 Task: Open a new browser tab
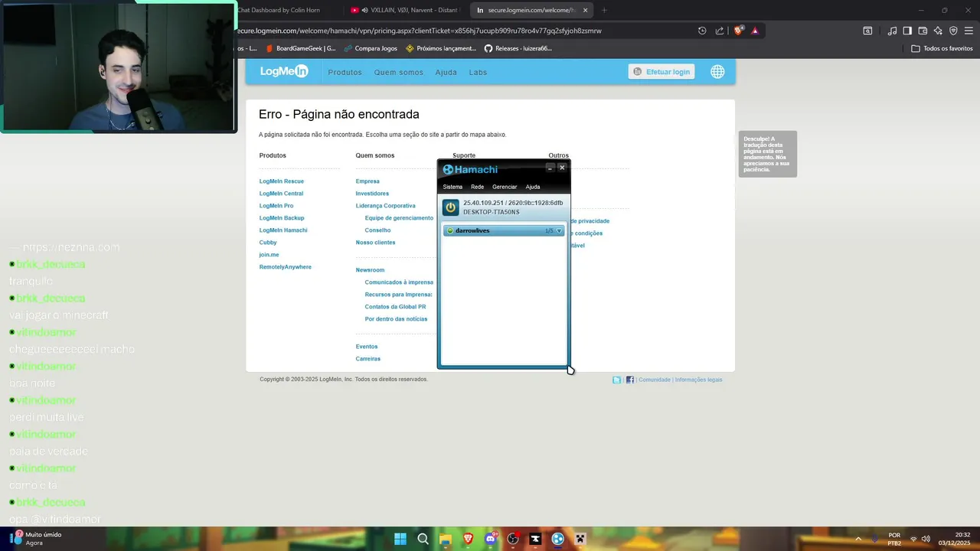pos(604,10)
